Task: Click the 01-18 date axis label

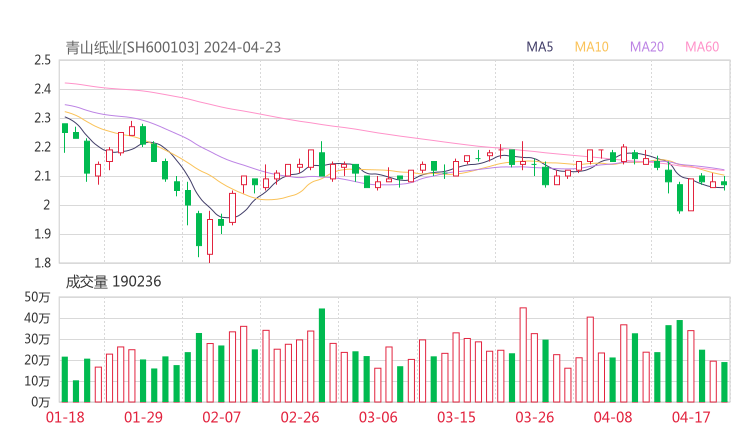Action: point(65,417)
